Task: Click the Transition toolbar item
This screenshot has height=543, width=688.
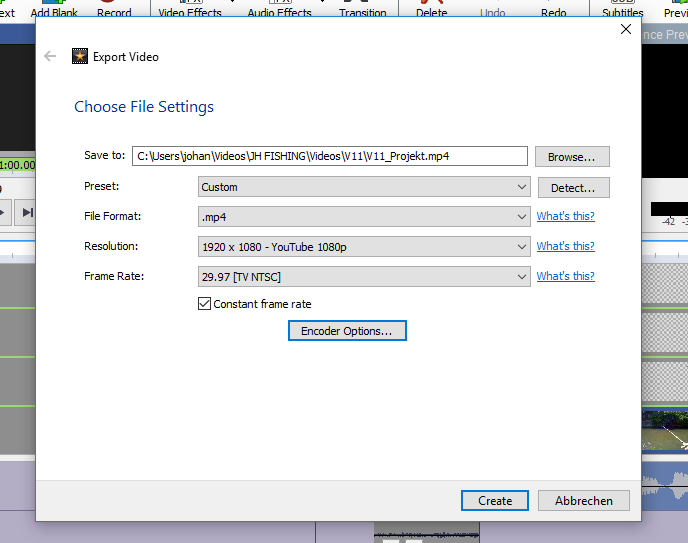Action: click(x=362, y=10)
